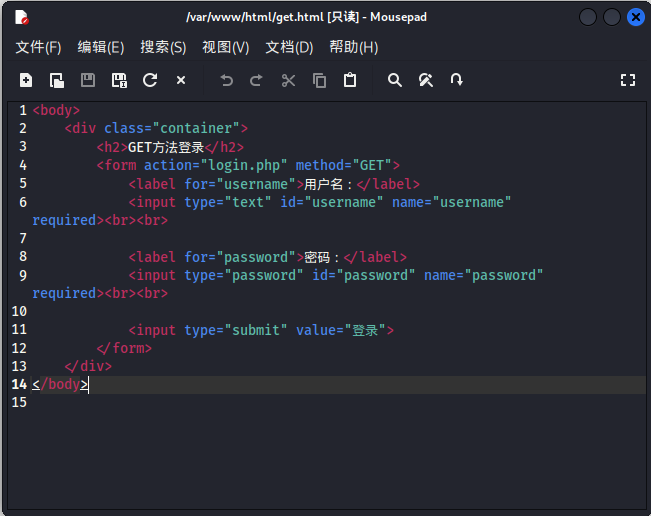Open the 文档(D) menu
This screenshot has height=516, width=651.
pyautogui.click(x=289, y=47)
